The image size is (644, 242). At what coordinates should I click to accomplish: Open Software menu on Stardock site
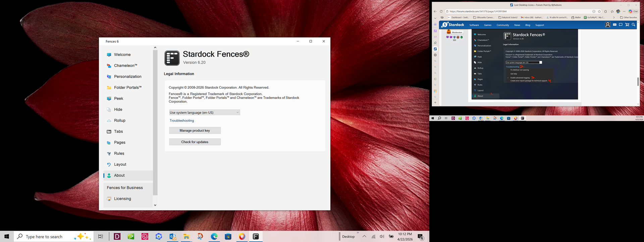[474, 25]
